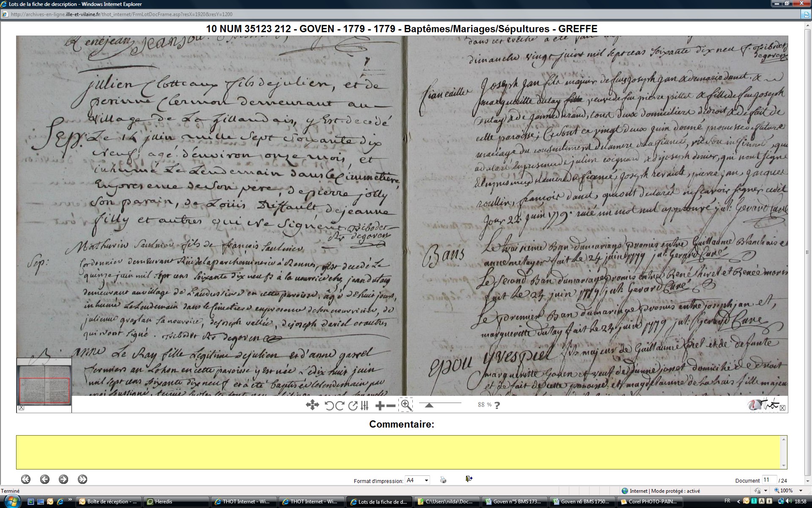
Task: Open the Format d'impression A4 dropdown
Action: pos(417,480)
